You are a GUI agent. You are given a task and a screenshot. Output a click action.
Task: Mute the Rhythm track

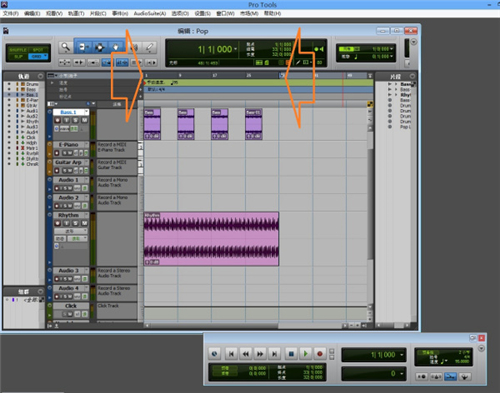85,223
